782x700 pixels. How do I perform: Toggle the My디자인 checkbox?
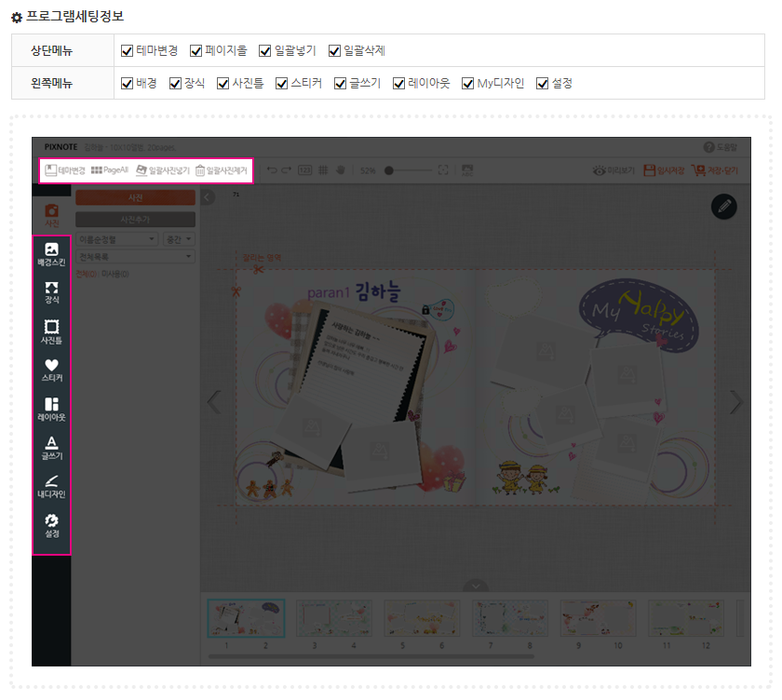pos(467,84)
